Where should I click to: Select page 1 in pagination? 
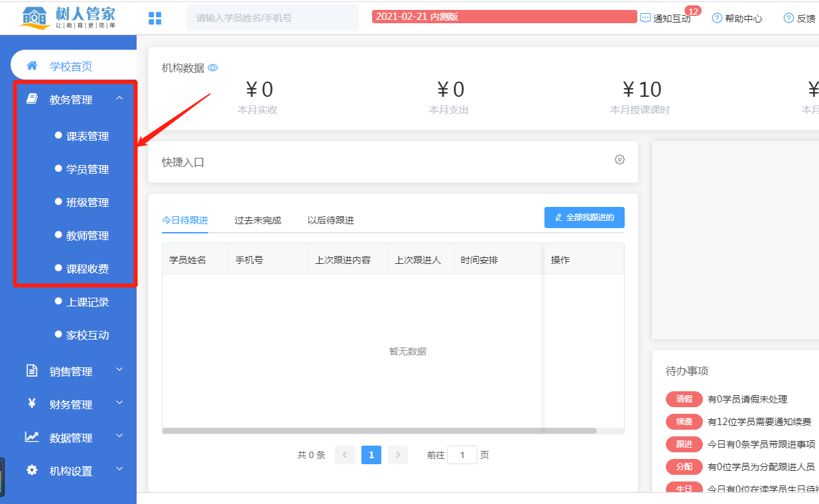371,455
